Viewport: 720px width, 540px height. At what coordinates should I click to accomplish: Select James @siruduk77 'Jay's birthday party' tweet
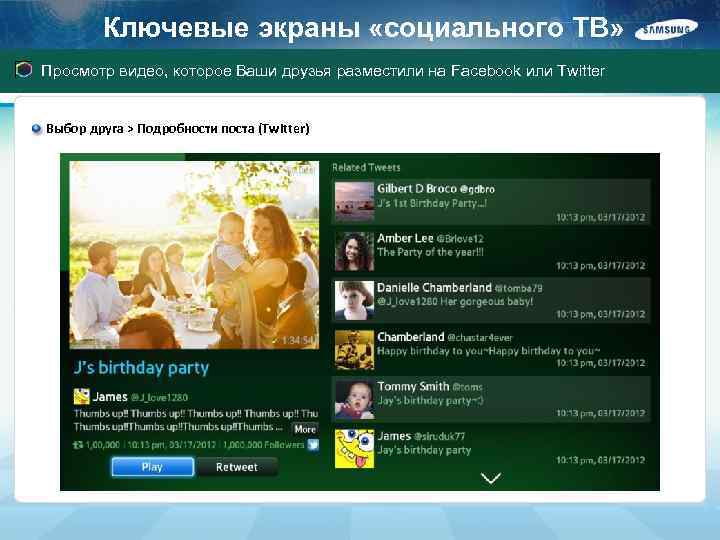coord(490,449)
